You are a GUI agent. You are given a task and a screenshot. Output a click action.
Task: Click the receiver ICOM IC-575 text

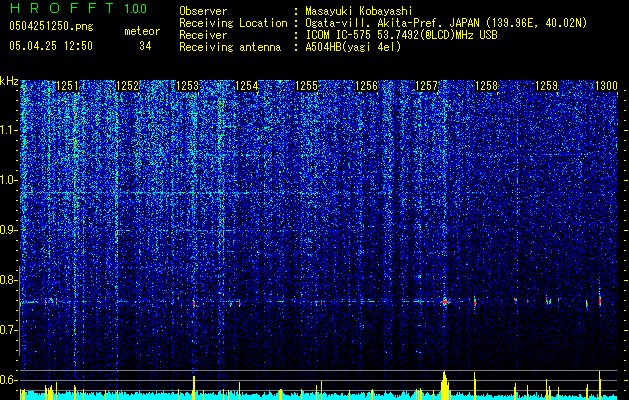(401, 35)
